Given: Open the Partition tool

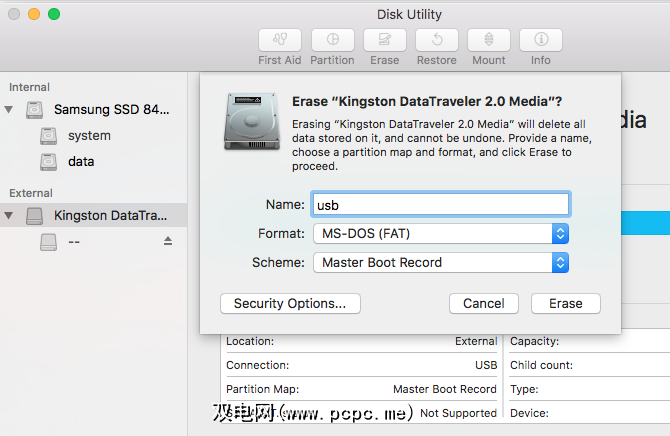Looking at the screenshot, I should pyautogui.click(x=332, y=40).
